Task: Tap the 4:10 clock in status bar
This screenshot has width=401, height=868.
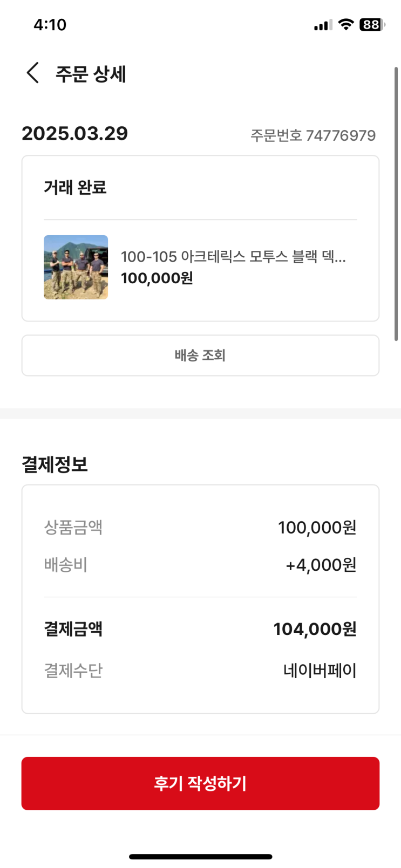Action: click(x=50, y=25)
